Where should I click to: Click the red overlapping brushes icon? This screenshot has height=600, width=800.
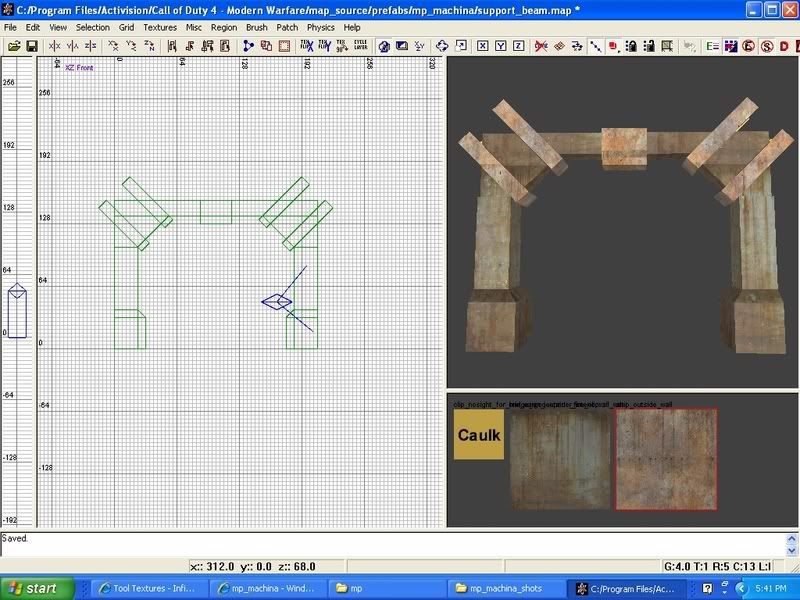(x=266, y=46)
